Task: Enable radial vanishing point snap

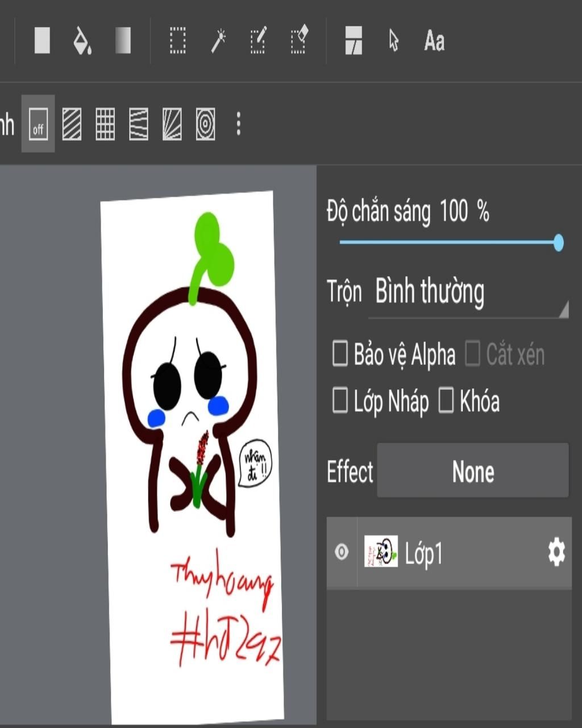Action: pos(172,124)
